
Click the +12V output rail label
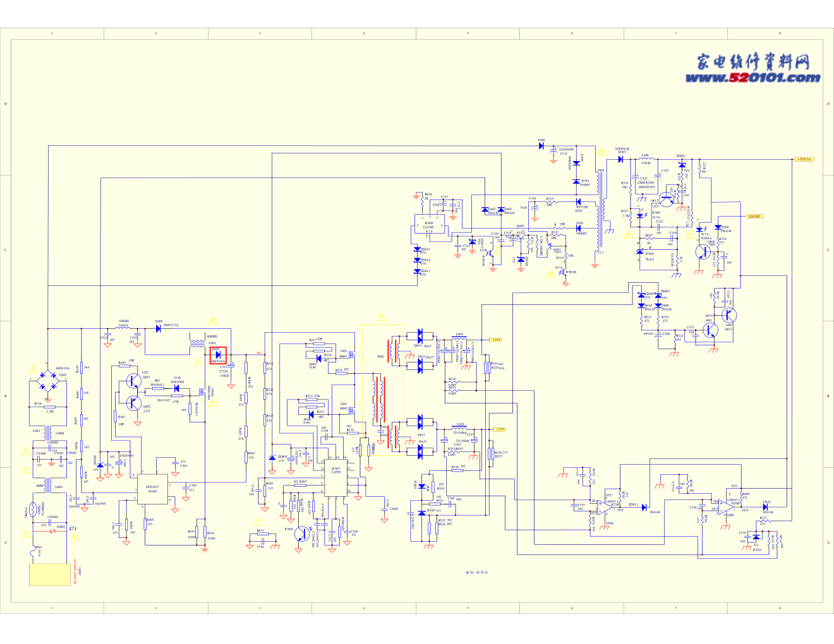pyautogui.click(x=499, y=429)
